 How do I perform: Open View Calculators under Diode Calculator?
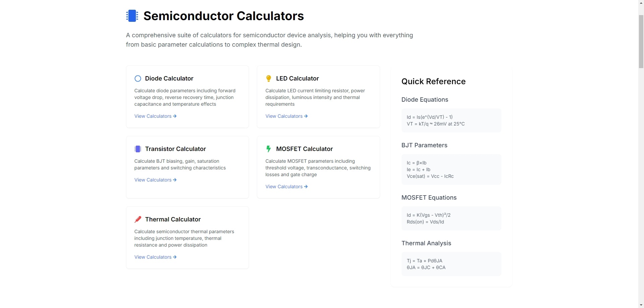[155, 116]
